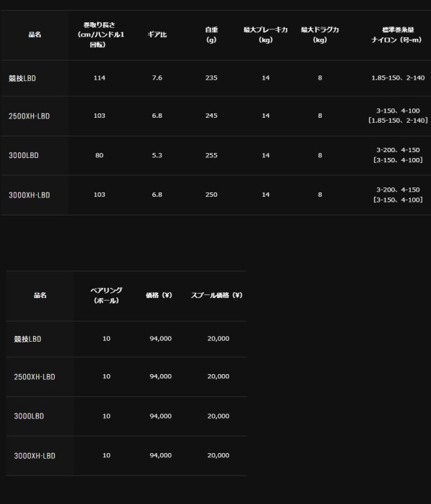Image resolution: width=431 pixels, height=504 pixels.
Task: Select the 最大ブレーキ力 (kg) header
Action: click(266, 34)
